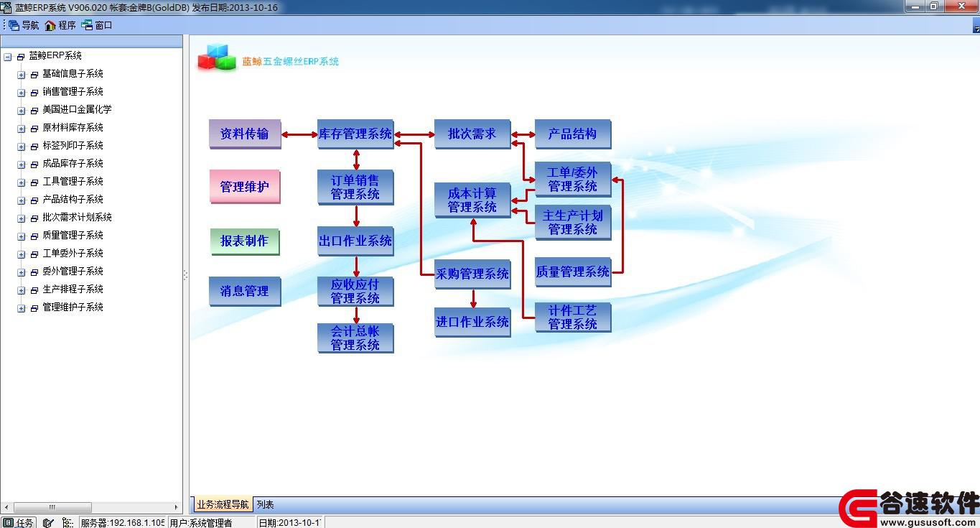Viewport: 980px width, 528px height.
Task: Switch to the 业务流程导航 tab
Action: pos(223,505)
